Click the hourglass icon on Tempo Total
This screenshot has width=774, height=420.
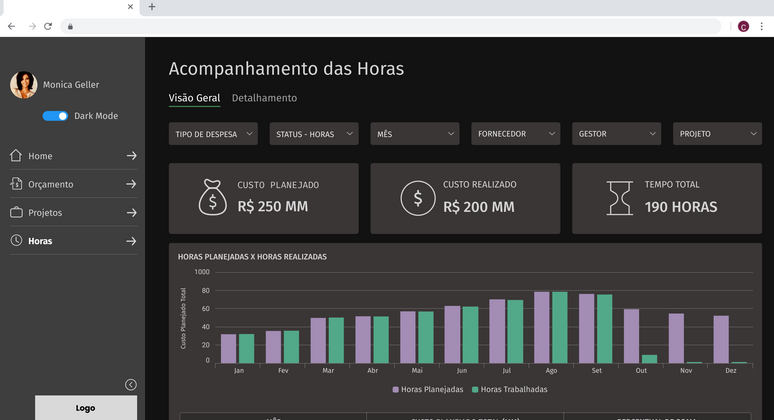point(619,198)
